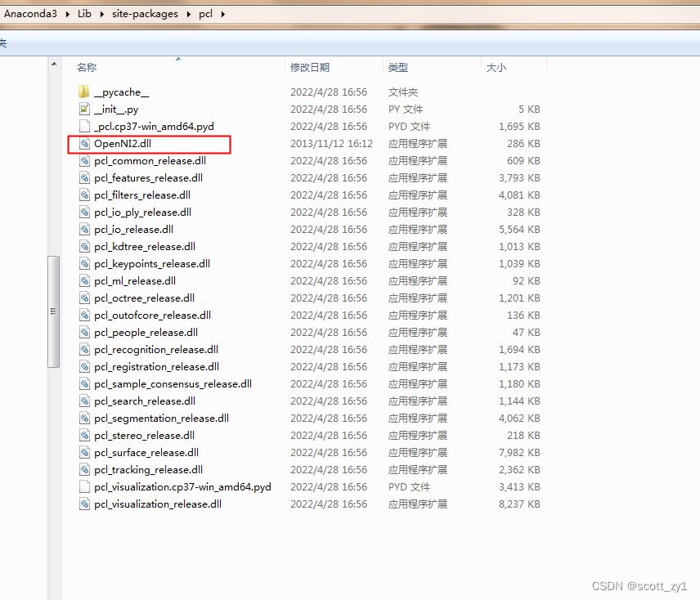
Task: Click the navigation pane scrollbar thumb
Action: (x=54, y=311)
